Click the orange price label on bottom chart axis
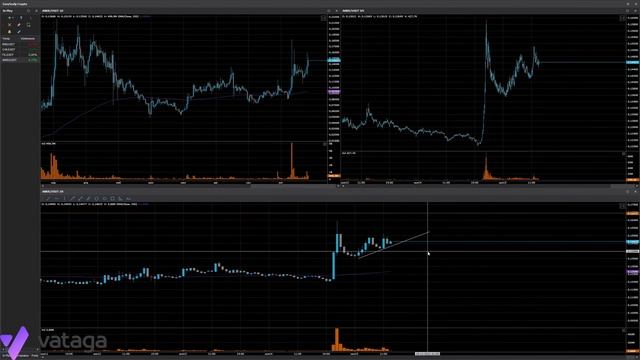This screenshot has width=640, height=360. pyautogui.click(x=633, y=213)
